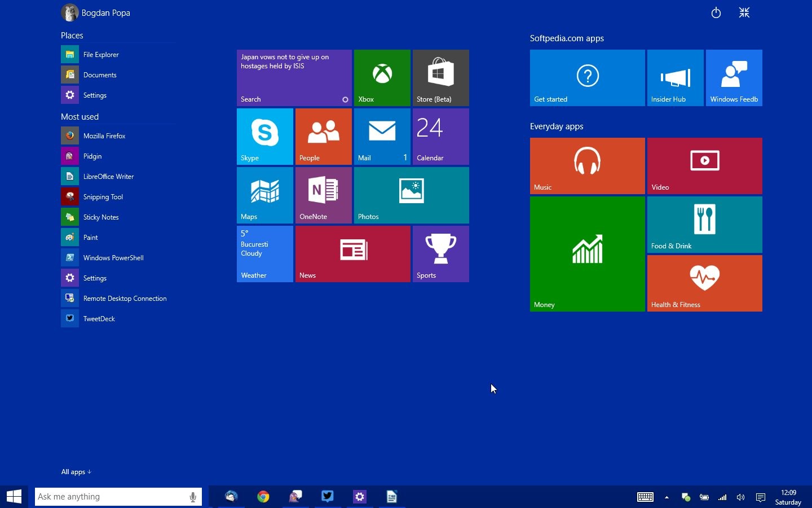Click the power button icon
Viewport: 812px width, 508px height.
[x=716, y=12]
